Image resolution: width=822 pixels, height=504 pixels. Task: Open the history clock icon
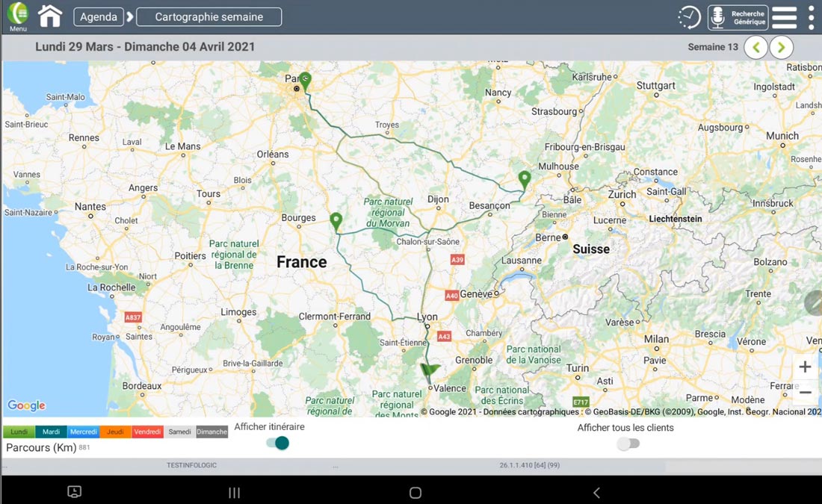689,17
